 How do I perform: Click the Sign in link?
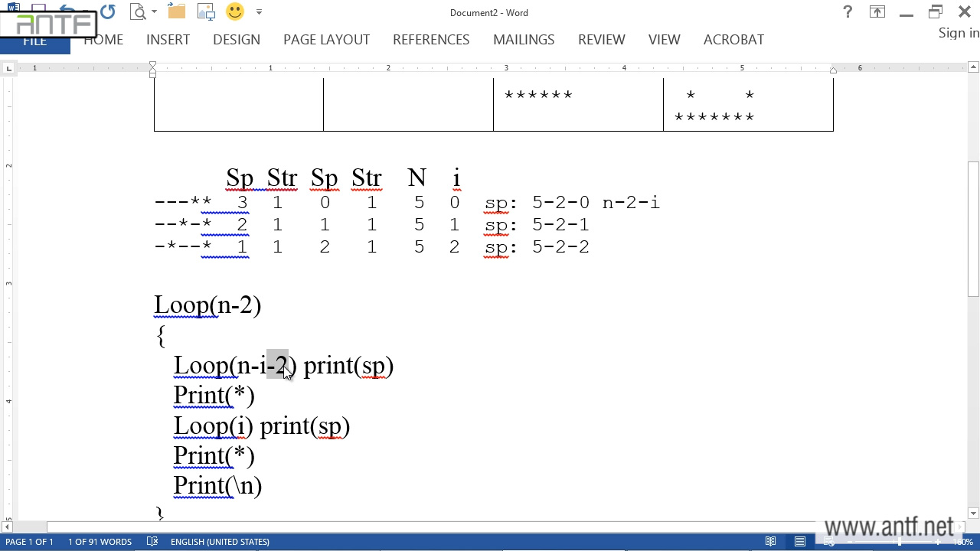click(958, 33)
